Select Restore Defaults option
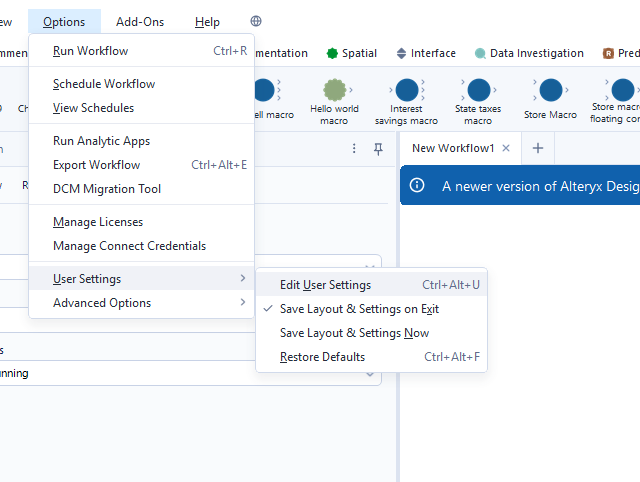This screenshot has width=640, height=482. (322, 357)
